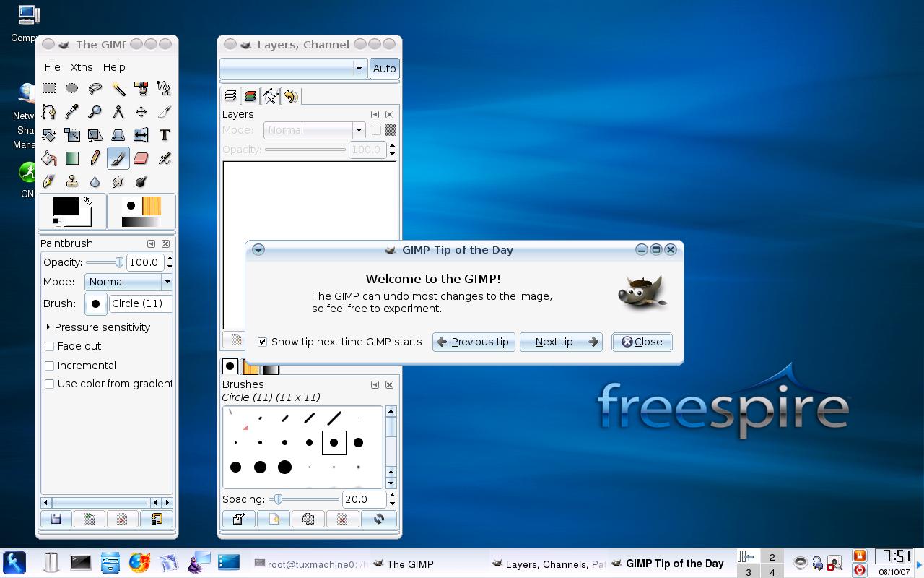Select the Move tool
924x578 pixels.
tap(141, 112)
